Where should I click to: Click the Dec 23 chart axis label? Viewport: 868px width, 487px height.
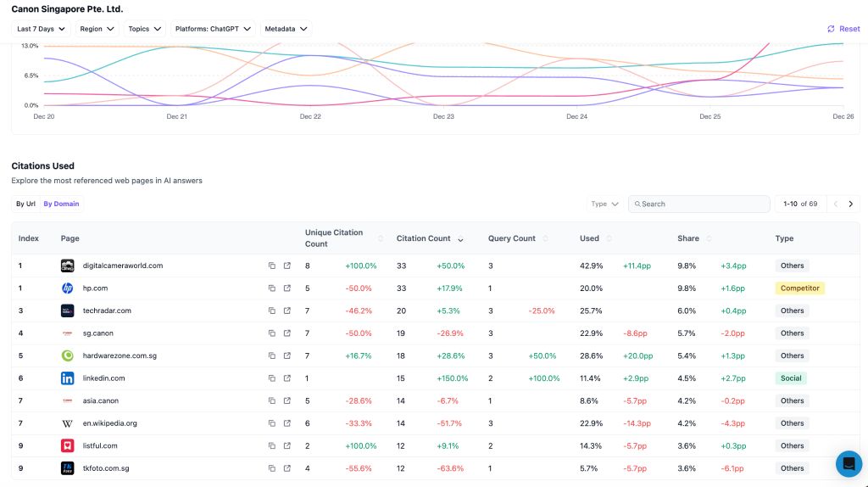pos(443,116)
